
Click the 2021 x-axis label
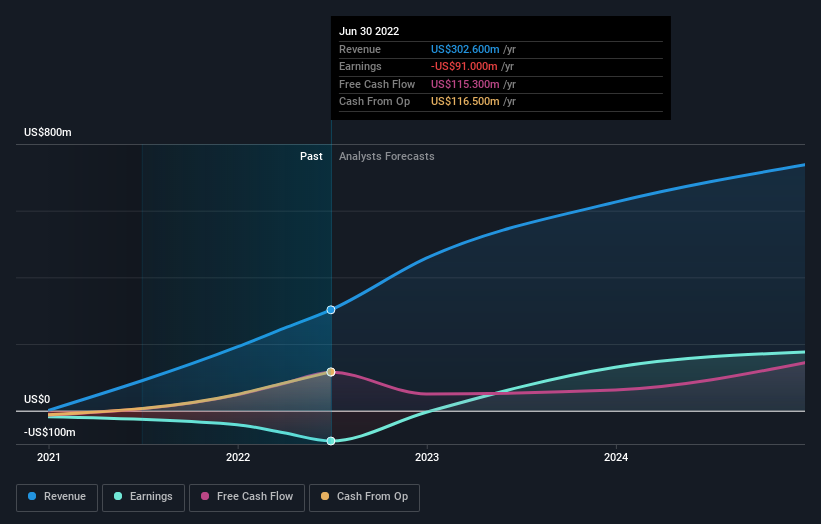(49, 458)
